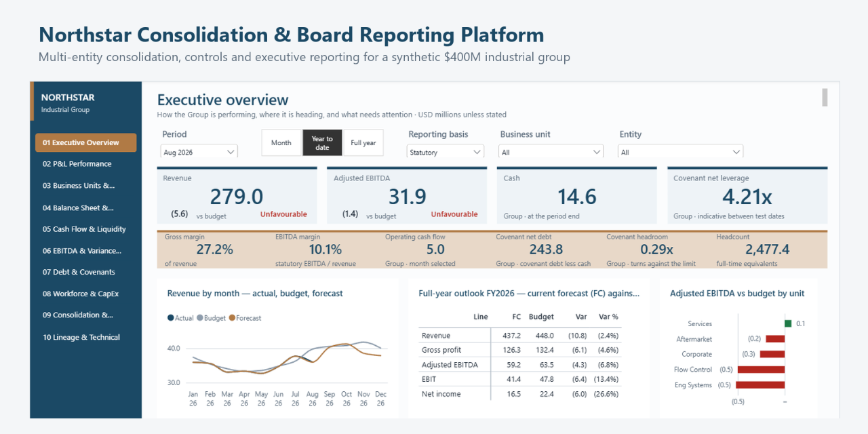
Task: Click Adjusted EBITDA vs budget by unit title
Action: [737, 294]
